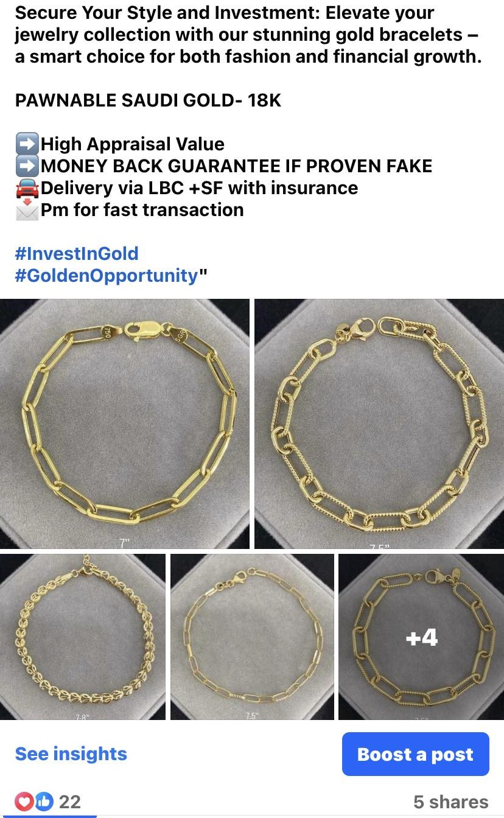Open See insights link
Screen dimensions: 504x818
point(71,753)
